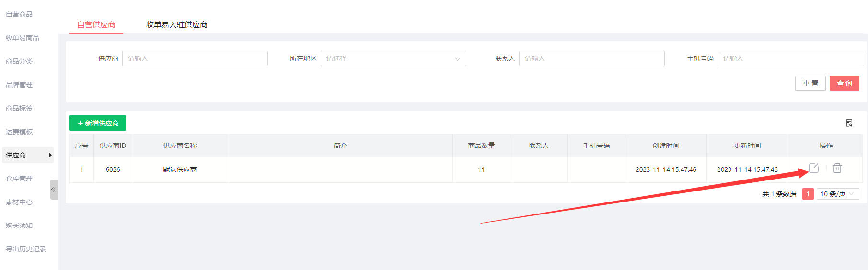Image resolution: width=868 pixels, height=270 pixels.
Task: Go to 仓库管理 in the sidebar
Action: coord(19,179)
